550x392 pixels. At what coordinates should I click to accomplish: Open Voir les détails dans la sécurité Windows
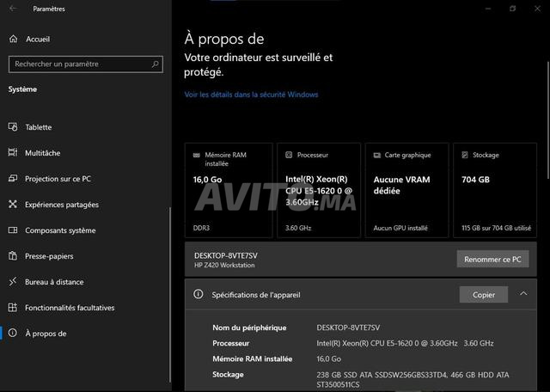[x=251, y=95]
